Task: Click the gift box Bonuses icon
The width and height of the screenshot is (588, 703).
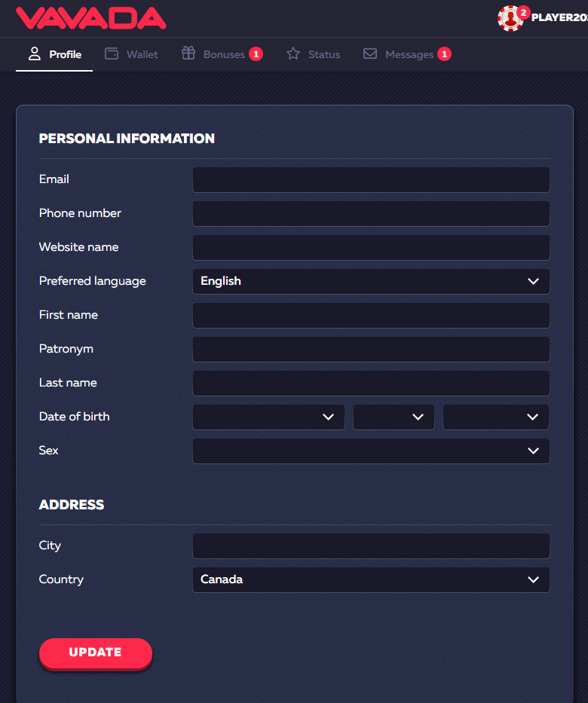Action: [x=188, y=54]
